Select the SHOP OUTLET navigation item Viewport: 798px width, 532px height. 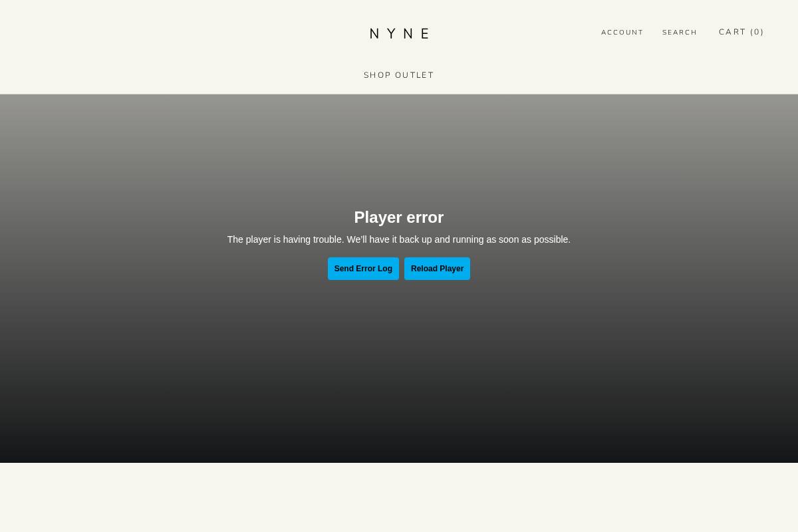398,74
